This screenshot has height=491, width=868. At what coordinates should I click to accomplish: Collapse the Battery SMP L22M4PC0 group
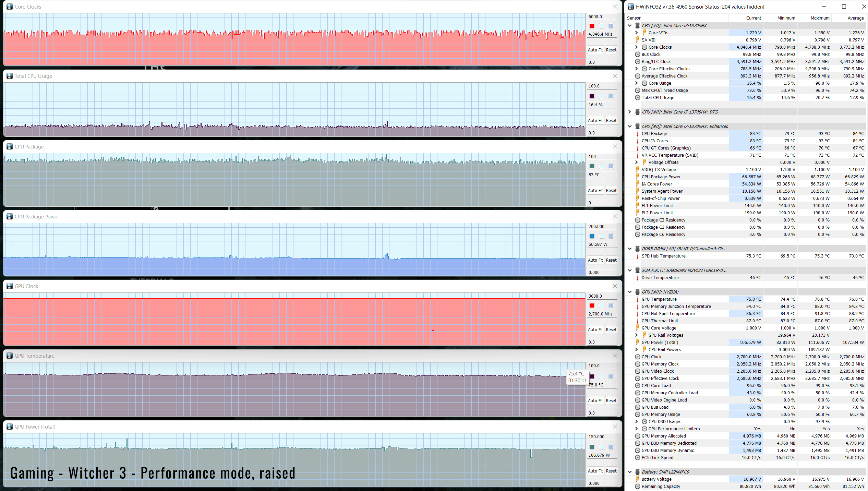point(630,472)
